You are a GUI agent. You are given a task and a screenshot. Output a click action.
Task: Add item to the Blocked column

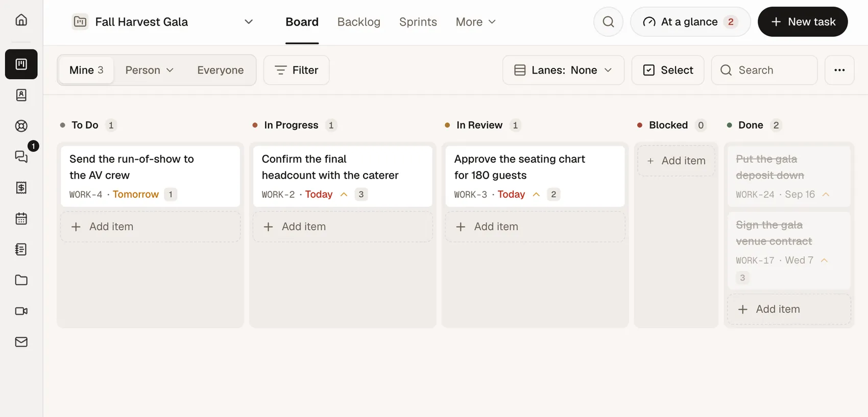[x=676, y=161]
